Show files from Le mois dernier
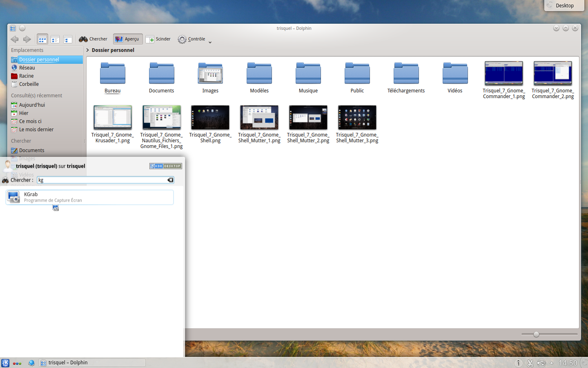This screenshot has height=368, width=588. (x=46, y=130)
